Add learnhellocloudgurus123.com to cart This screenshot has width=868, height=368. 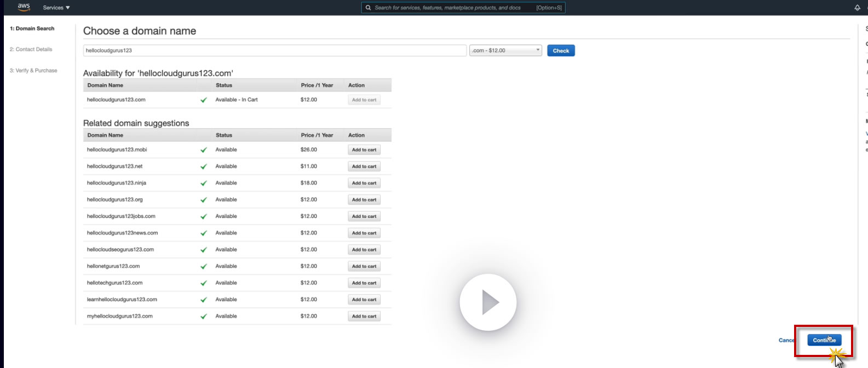coord(364,300)
